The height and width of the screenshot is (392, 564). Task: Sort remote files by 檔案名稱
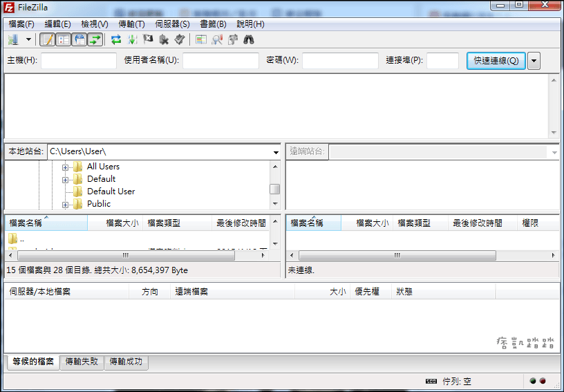click(x=314, y=223)
